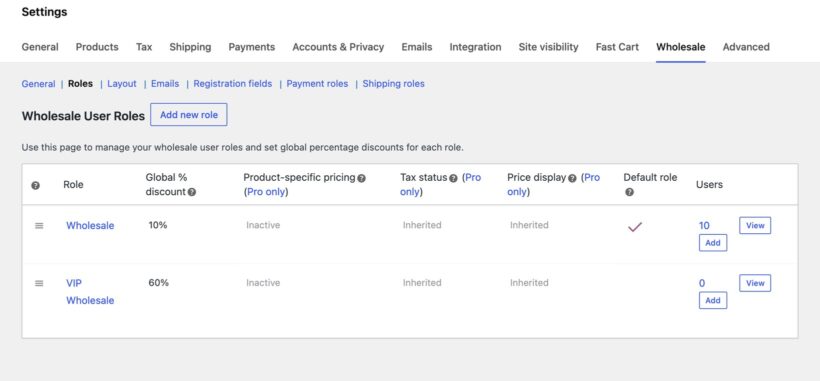Viewport: 820px width, 381px height.
Task: Open the General settings tab
Action: [40, 47]
